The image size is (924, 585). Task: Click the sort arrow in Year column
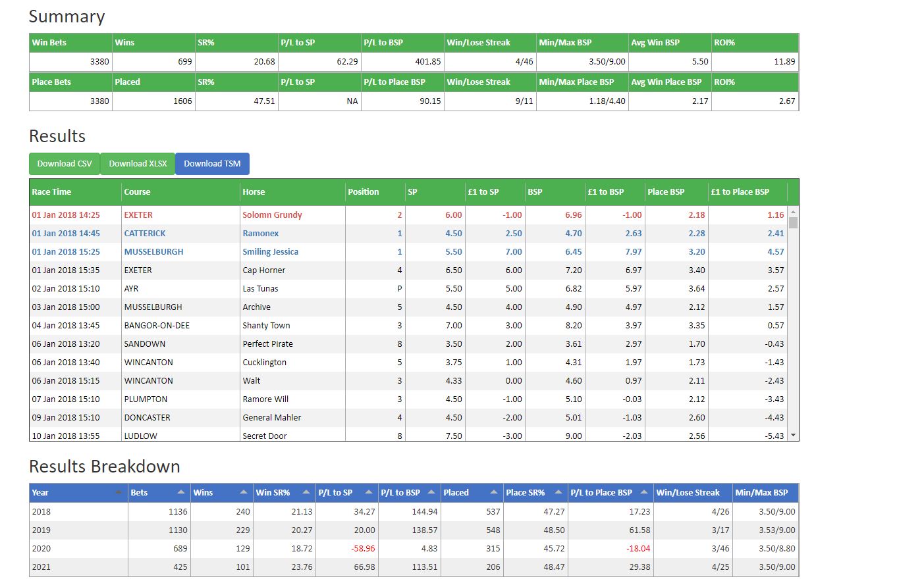pos(119,492)
